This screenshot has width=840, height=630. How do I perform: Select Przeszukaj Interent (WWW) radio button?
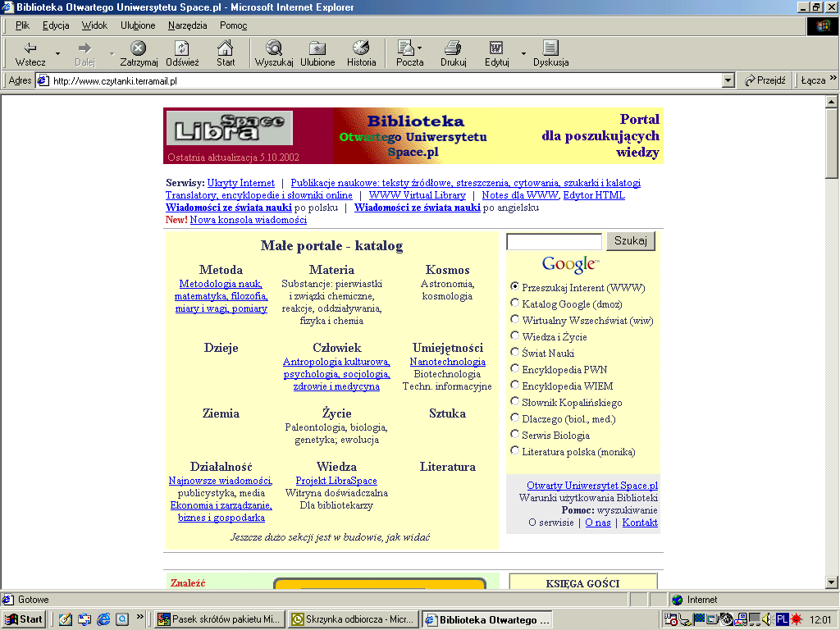coord(515,286)
